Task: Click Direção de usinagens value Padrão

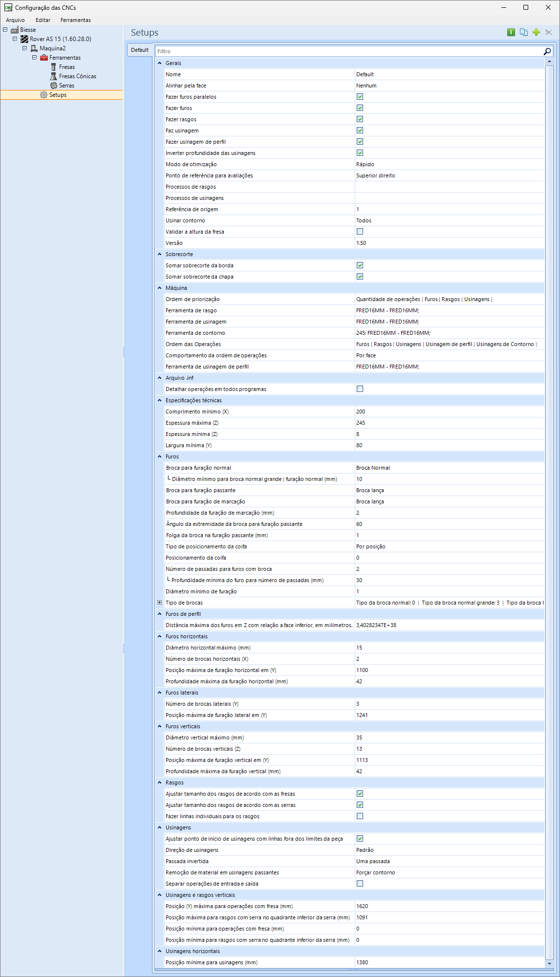Action: coord(365,850)
